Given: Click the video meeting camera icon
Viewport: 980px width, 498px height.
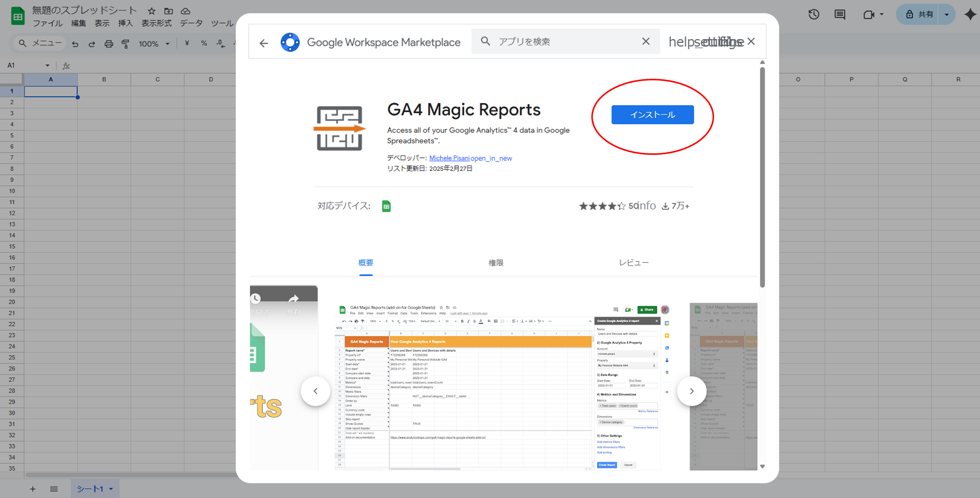Looking at the screenshot, I should click(x=868, y=15).
